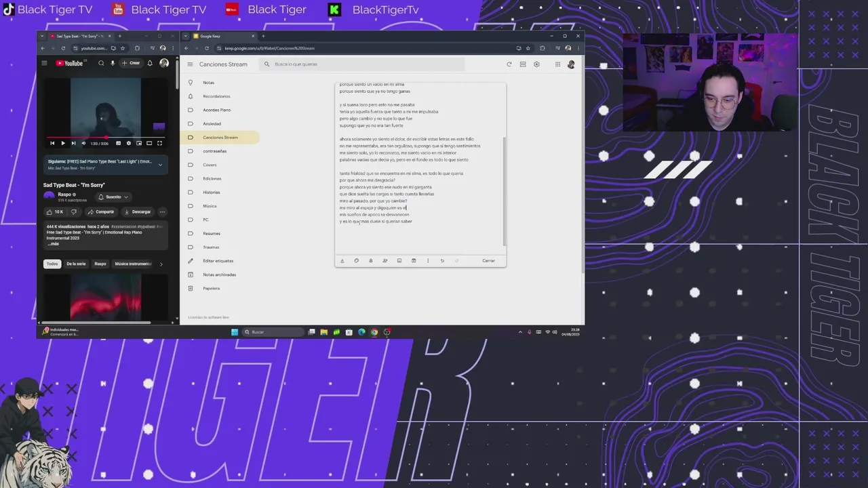The image size is (868, 488).
Task: Open note text formatting options
Action: pos(342,260)
